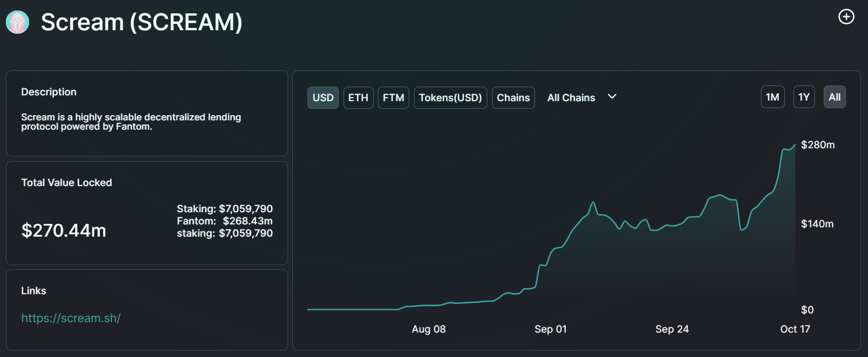Click the Fantom: $268.43m value line
This screenshot has height=357, width=868.
pos(225,221)
